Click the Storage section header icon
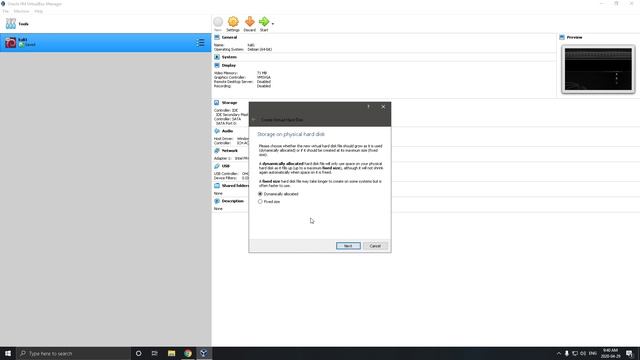640x360 pixels. (217, 103)
